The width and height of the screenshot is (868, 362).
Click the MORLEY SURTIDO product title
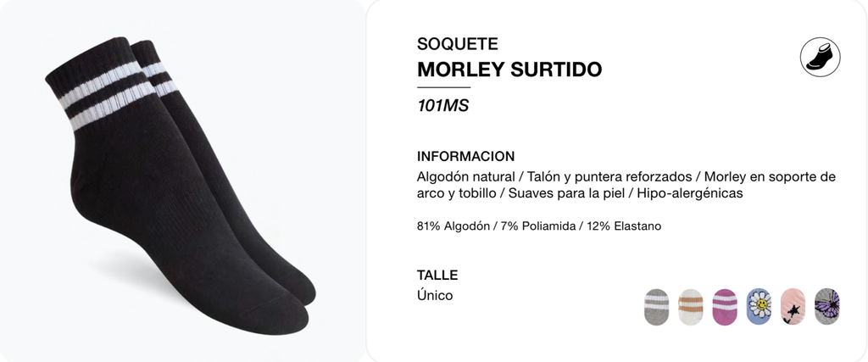[509, 70]
